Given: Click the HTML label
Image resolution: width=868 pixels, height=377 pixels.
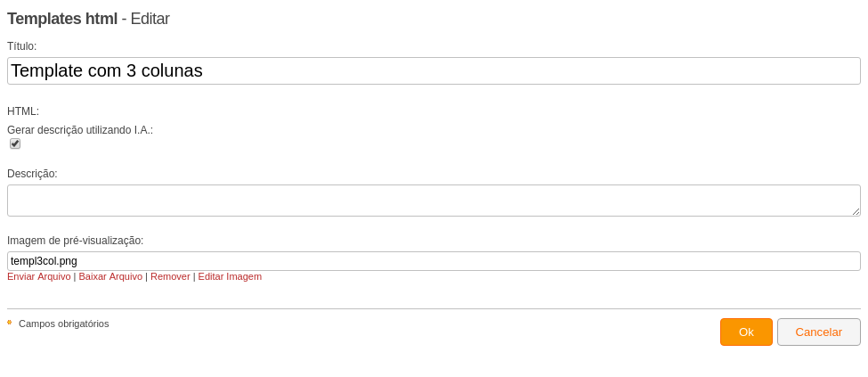Looking at the screenshot, I should (23, 111).
